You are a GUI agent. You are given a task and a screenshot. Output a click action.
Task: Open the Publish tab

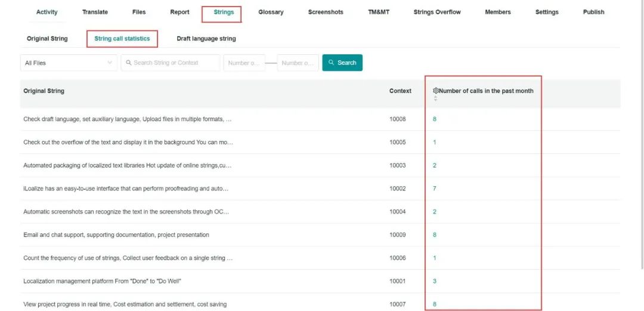[x=593, y=12]
